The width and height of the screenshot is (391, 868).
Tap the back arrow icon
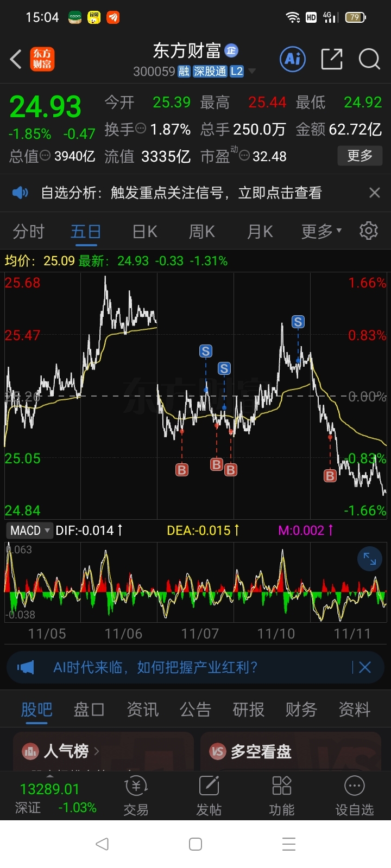click(16, 59)
